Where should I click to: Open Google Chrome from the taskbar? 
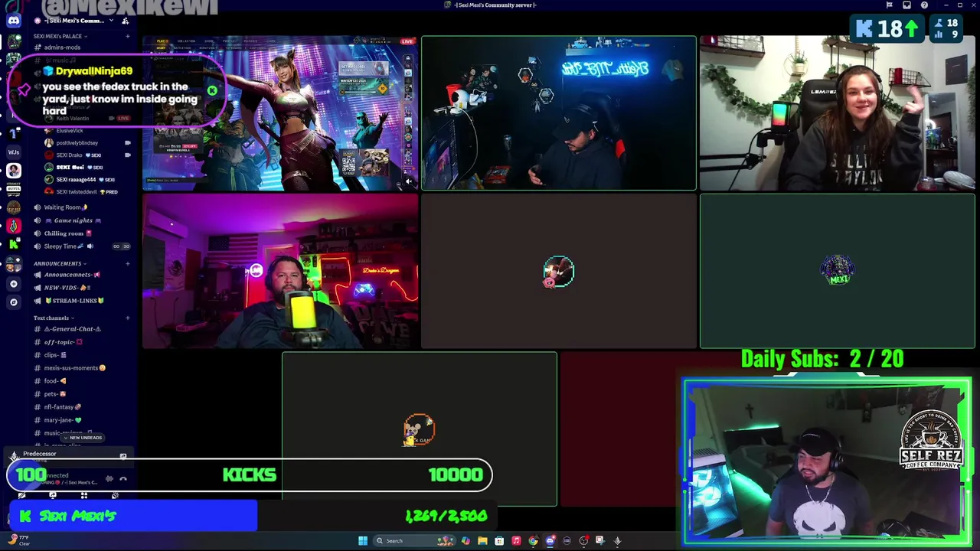coord(533,541)
